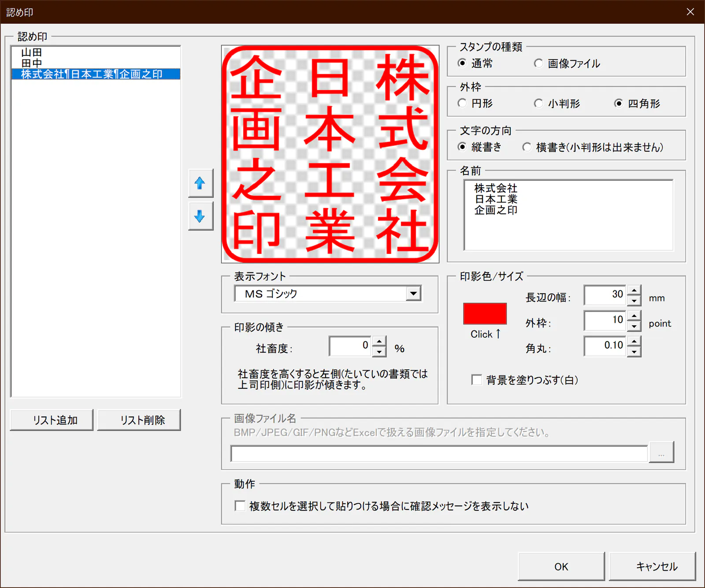
Task: Decrease 角丸 value with down spinner
Action: point(634,352)
